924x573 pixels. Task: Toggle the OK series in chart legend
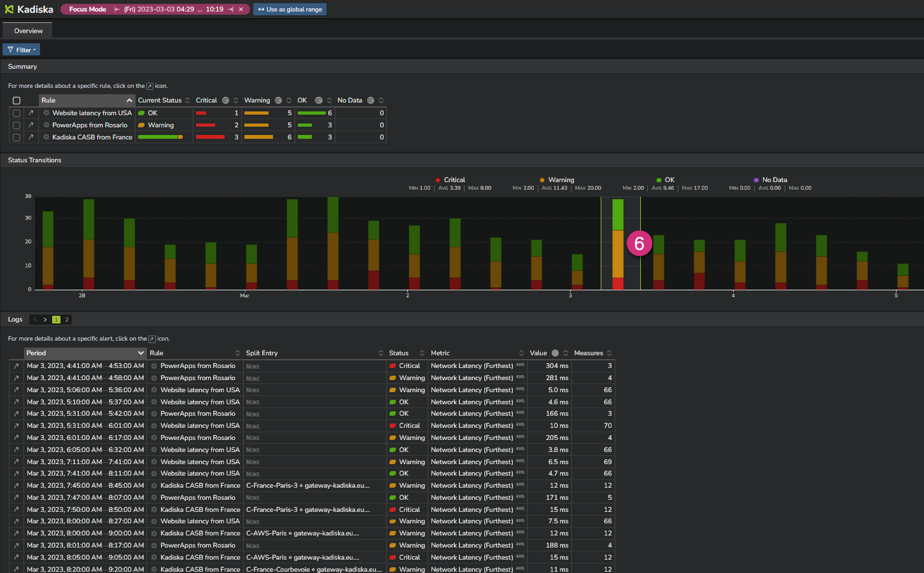point(666,180)
